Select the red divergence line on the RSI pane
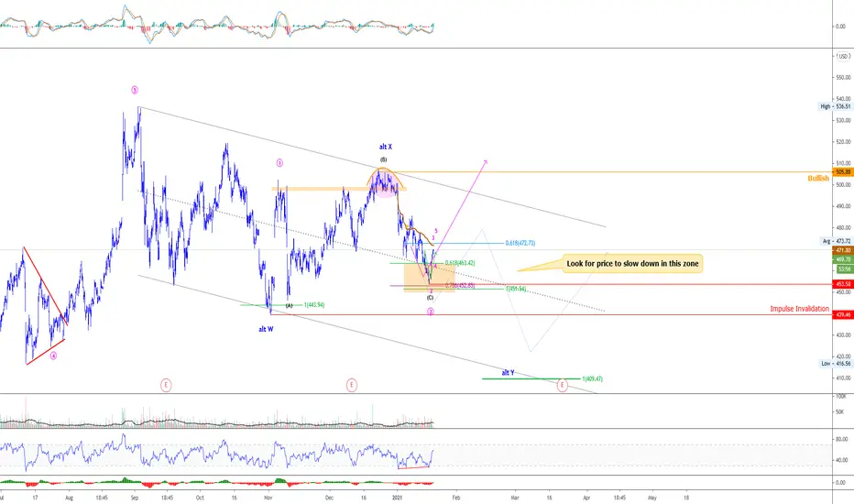 point(413,467)
